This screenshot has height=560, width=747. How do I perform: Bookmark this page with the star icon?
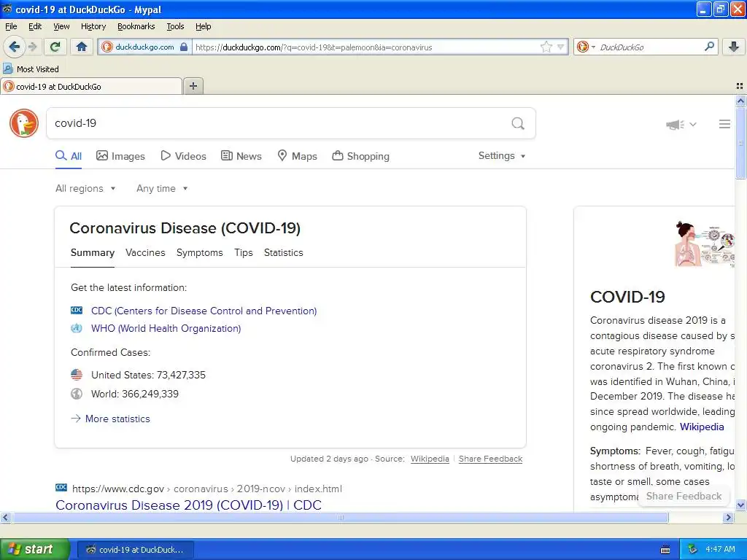pyautogui.click(x=546, y=47)
